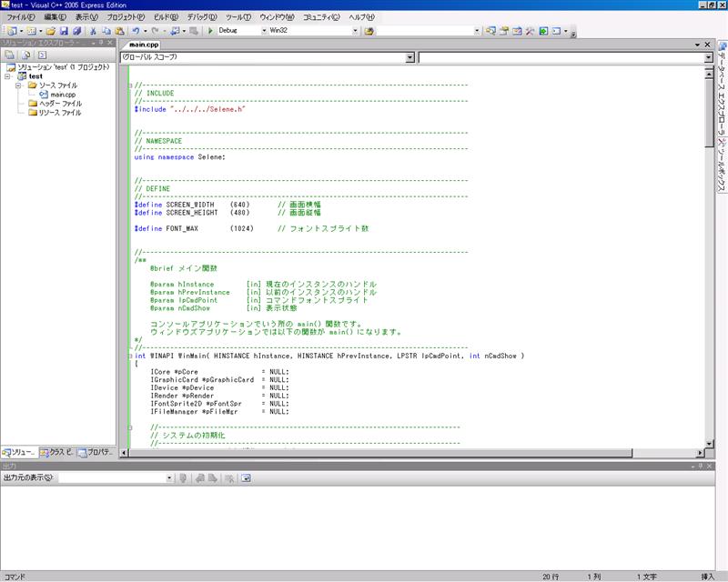Start debugging with green play icon
728x582 pixels.
[210, 31]
